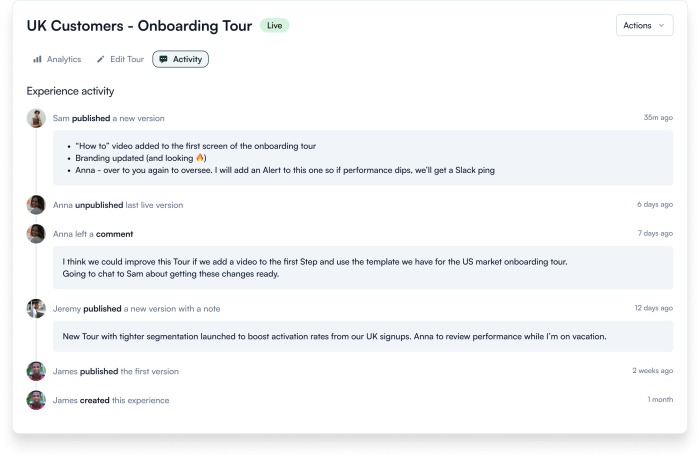
Task: Click James's avatar on published first version
Action: (36, 371)
